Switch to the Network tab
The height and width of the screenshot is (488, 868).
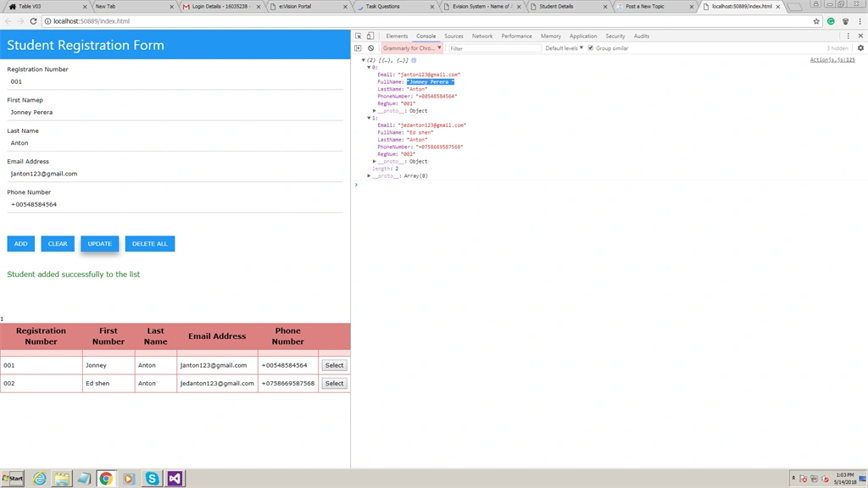(482, 36)
